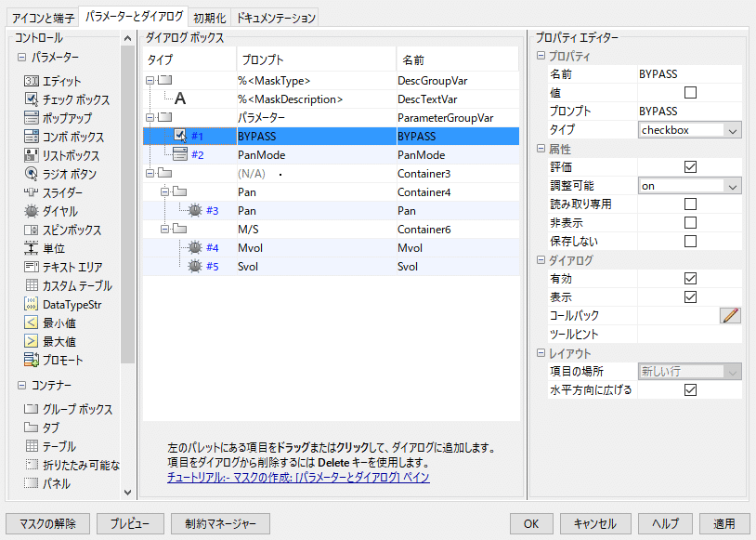
Task: Open the mask creation tutorial link
Action: [298, 478]
